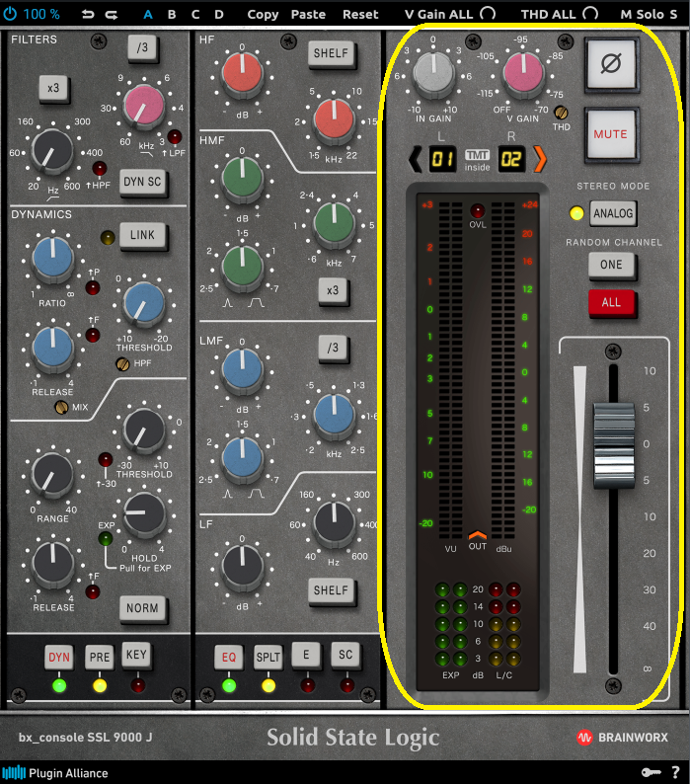This screenshot has width=690, height=784.
Task: Click the plugin power bypass icon
Action: [10, 14]
